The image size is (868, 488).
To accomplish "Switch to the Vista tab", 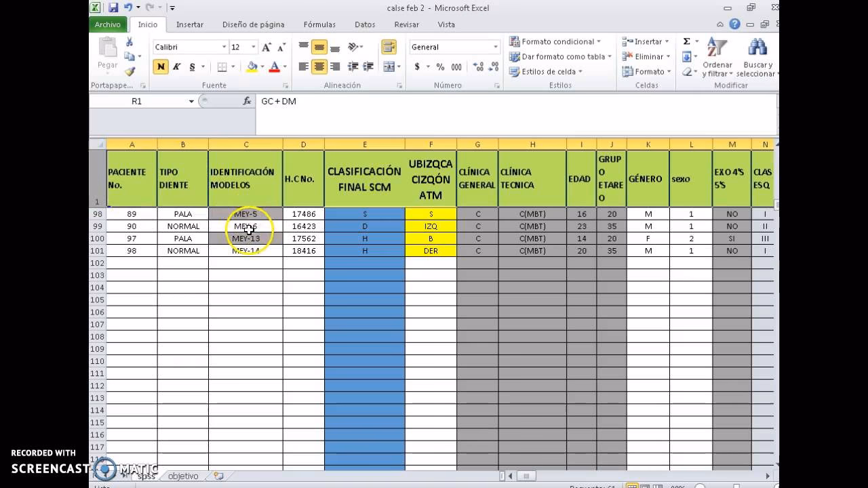I will tap(446, 24).
